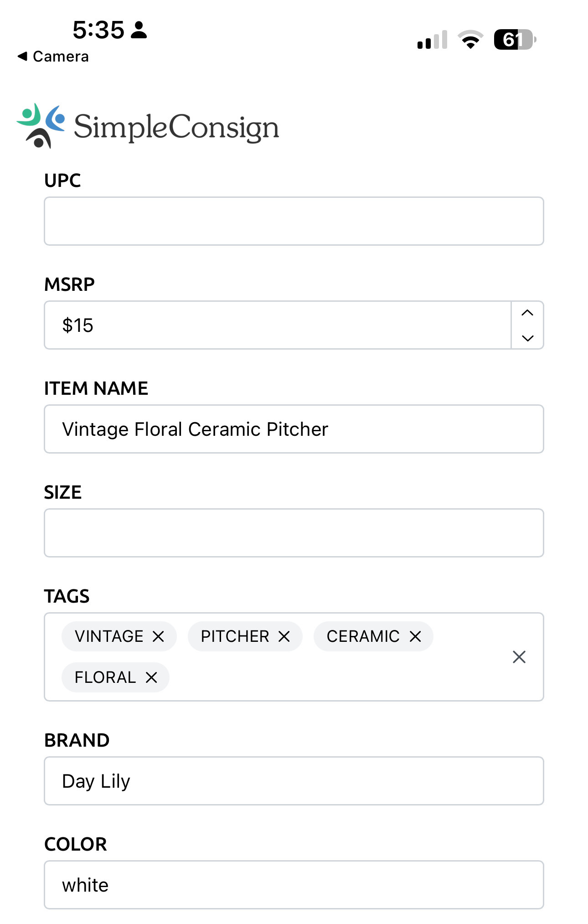The height and width of the screenshot is (924, 588).
Task: Tap the UPC input field
Action: click(294, 221)
